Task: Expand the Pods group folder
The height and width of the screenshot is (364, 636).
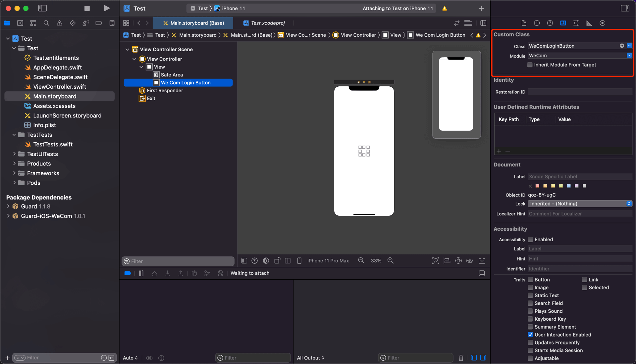Action: point(14,183)
